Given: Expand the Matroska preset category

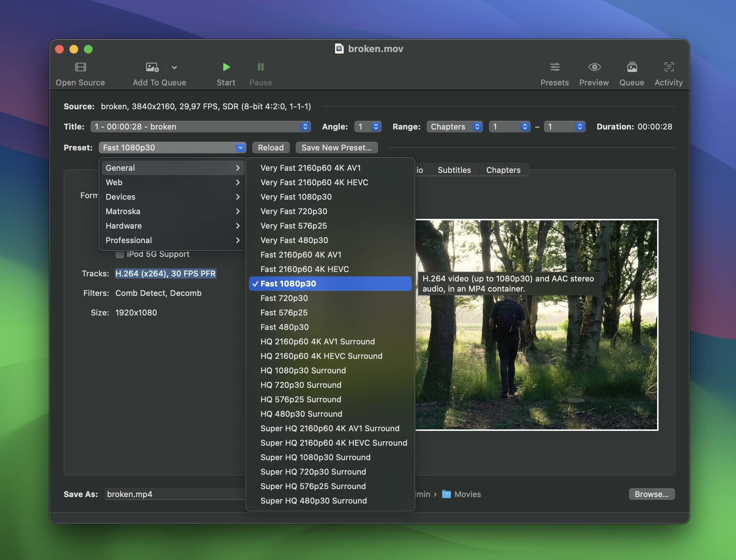Looking at the screenshot, I should coord(173,211).
